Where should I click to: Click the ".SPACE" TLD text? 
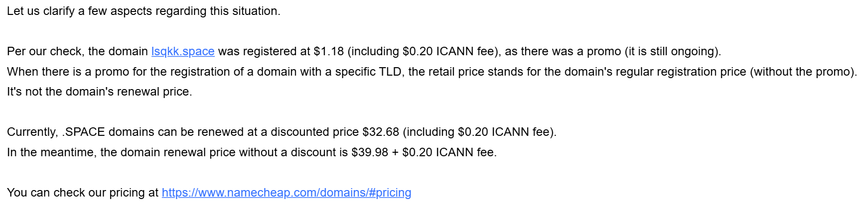pos(84,132)
